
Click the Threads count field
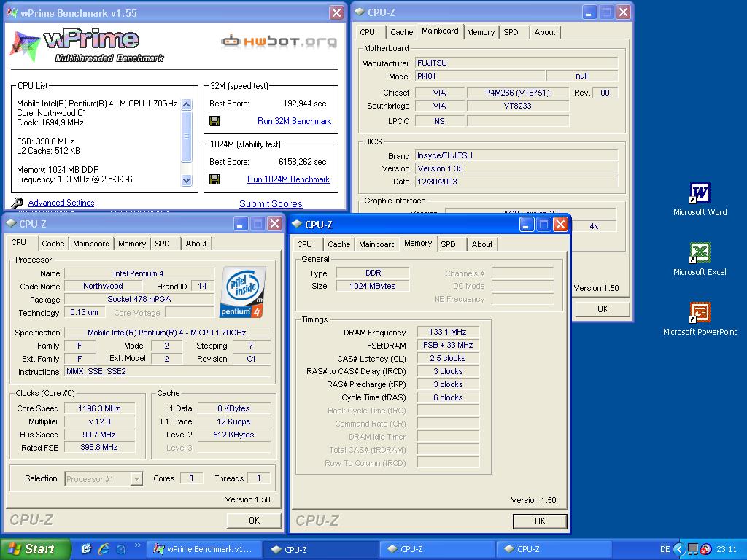259,478
